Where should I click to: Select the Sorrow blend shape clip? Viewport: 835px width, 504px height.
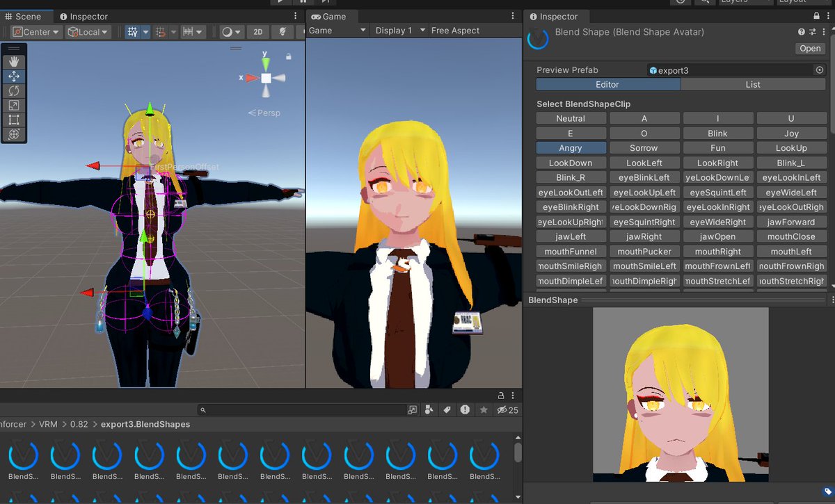click(x=644, y=148)
